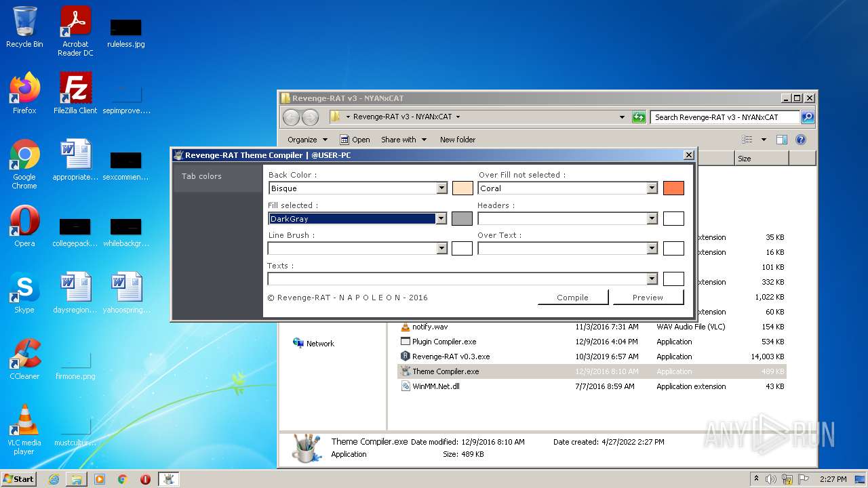868x488 pixels.
Task: Select the notify.wav file row
Action: point(592,327)
